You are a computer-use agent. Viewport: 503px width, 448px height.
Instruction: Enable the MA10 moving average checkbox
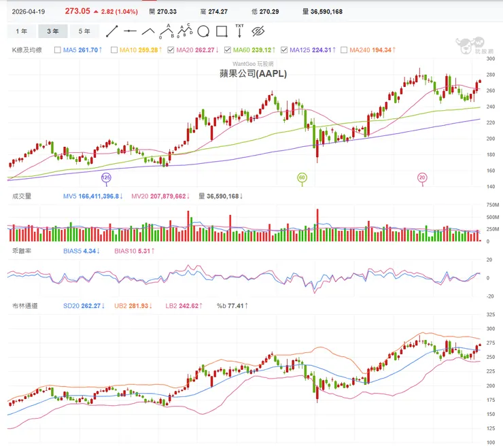(x=114, y=50)
